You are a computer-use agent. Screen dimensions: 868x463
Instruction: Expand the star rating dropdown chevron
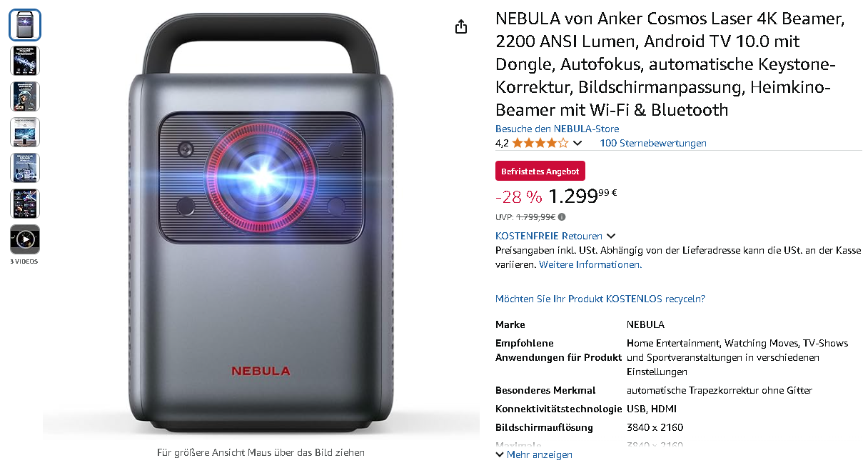(x=577, y=143)
